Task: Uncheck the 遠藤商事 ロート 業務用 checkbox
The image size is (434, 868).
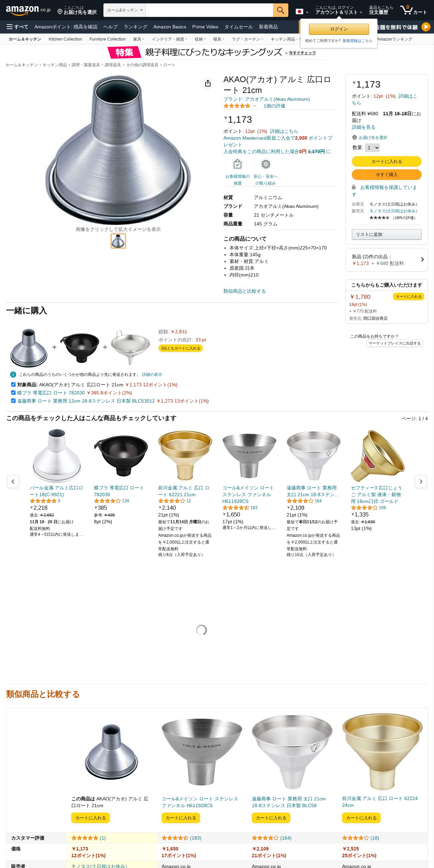Action: pos(13,401)
